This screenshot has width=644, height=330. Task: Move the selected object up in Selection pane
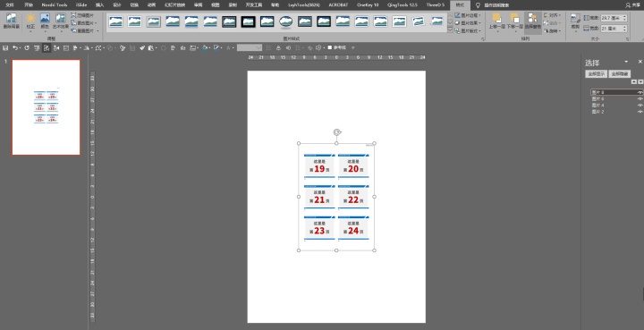point(634,81)
